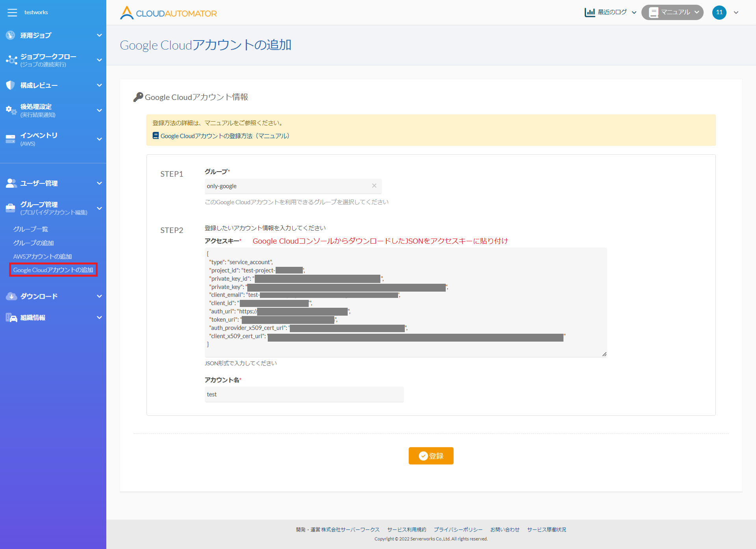The width and height of the screenshot is (756, 549).
Task: Click the testworks organization name
Action: point(36,12)
